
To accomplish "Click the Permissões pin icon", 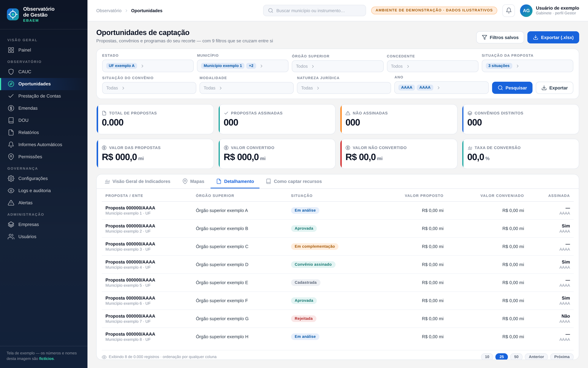I will pyautogui.click(x=11, y=157).
